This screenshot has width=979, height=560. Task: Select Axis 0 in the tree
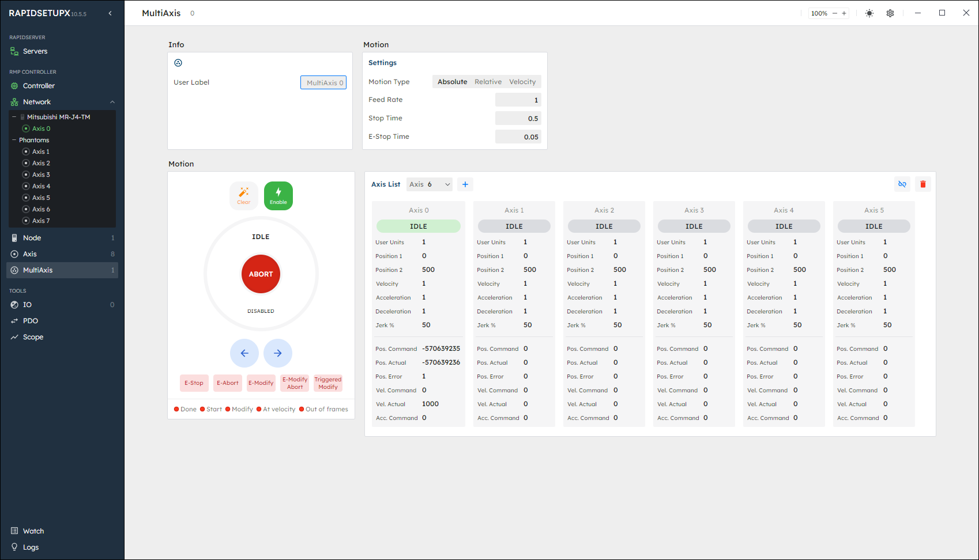(x=41, y=128)
